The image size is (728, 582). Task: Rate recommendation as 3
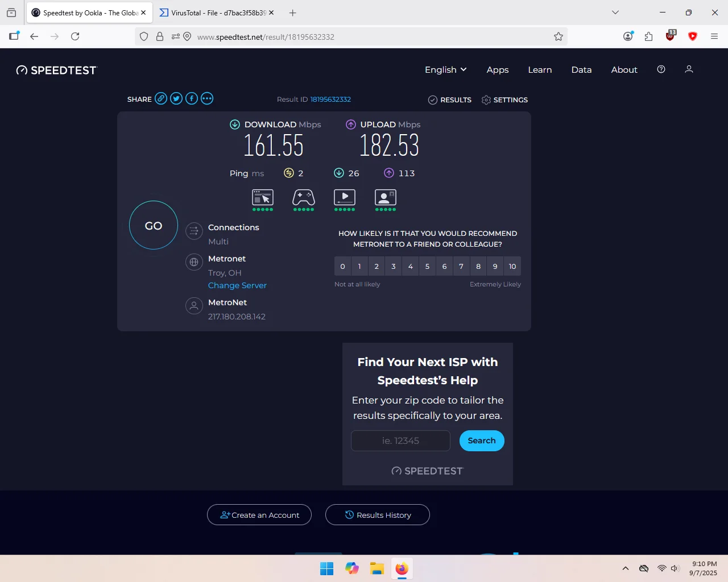(394, 266)
